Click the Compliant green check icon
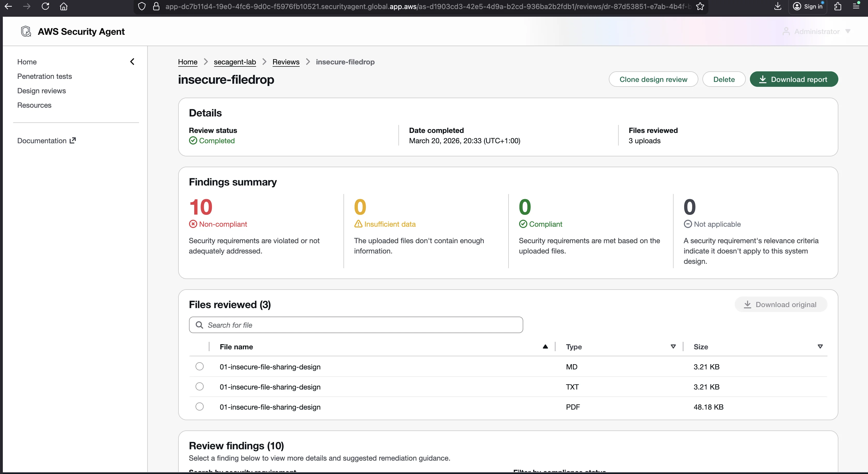 [523, 224]
